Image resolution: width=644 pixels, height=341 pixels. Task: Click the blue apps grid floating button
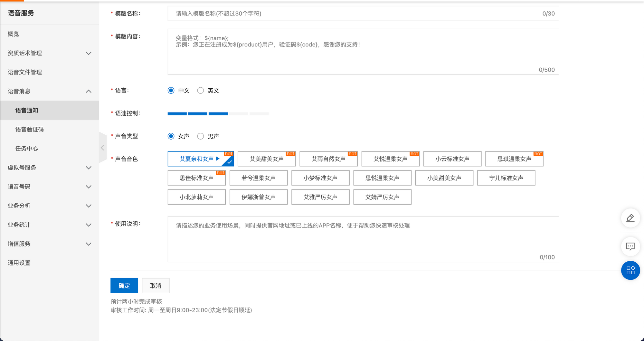coord(630,270)
